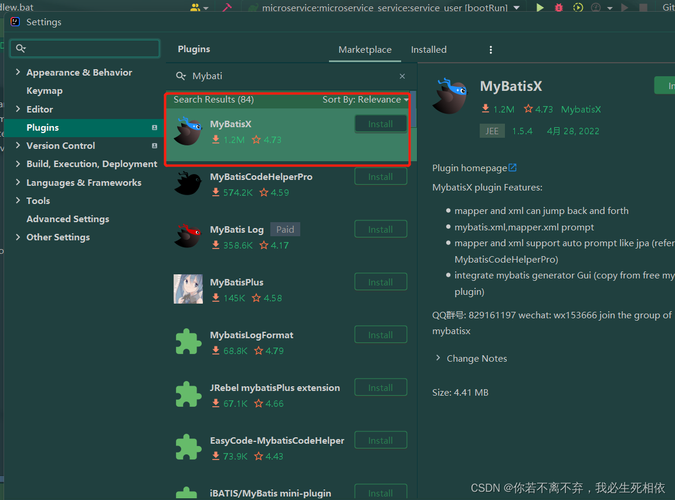
Task: Click the Plugin homepage external link icon
Action: point(512,168)
